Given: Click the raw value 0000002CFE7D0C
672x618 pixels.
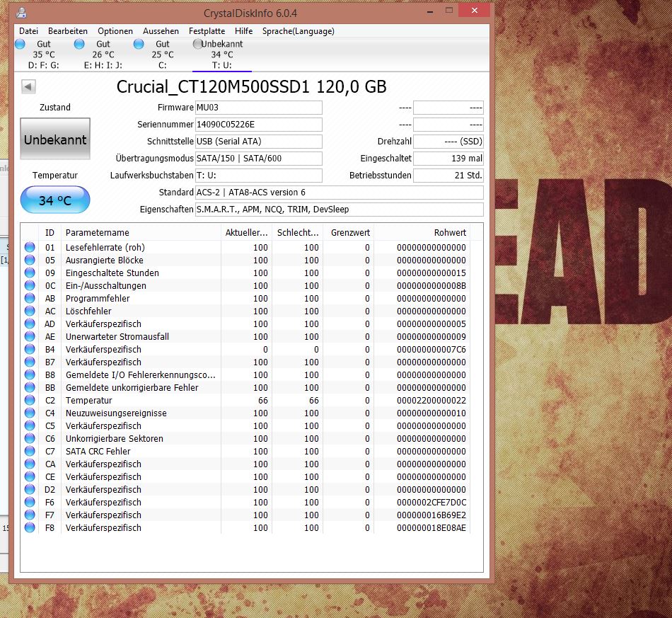Looking at the screenshot, I should (431, 502).
